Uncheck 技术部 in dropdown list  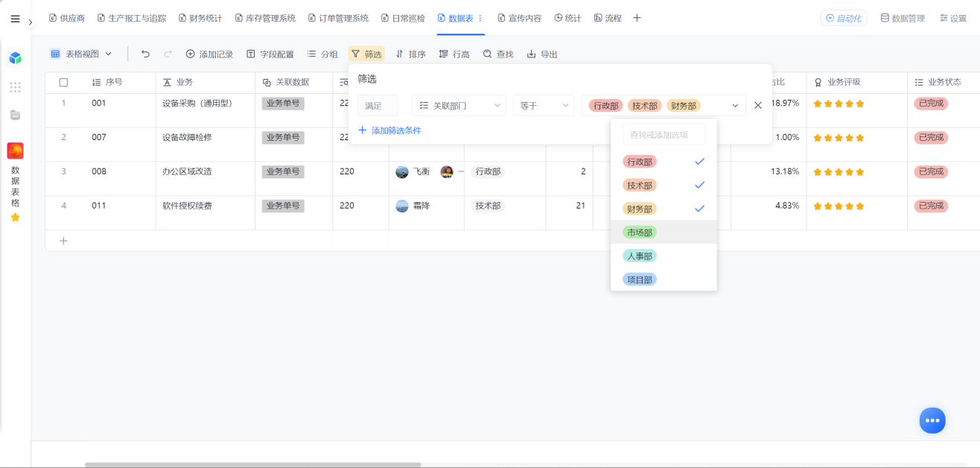click(x=664, y=186)
